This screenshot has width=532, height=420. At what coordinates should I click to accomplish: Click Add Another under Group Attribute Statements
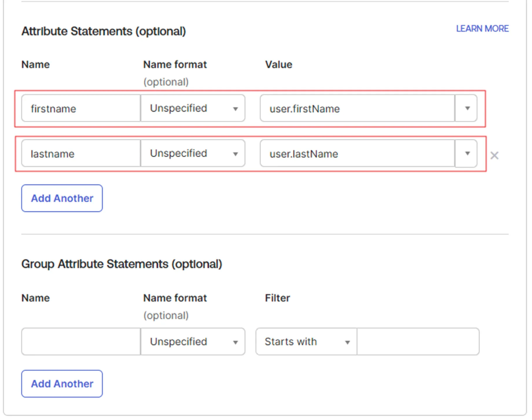(x=62, y=384)
